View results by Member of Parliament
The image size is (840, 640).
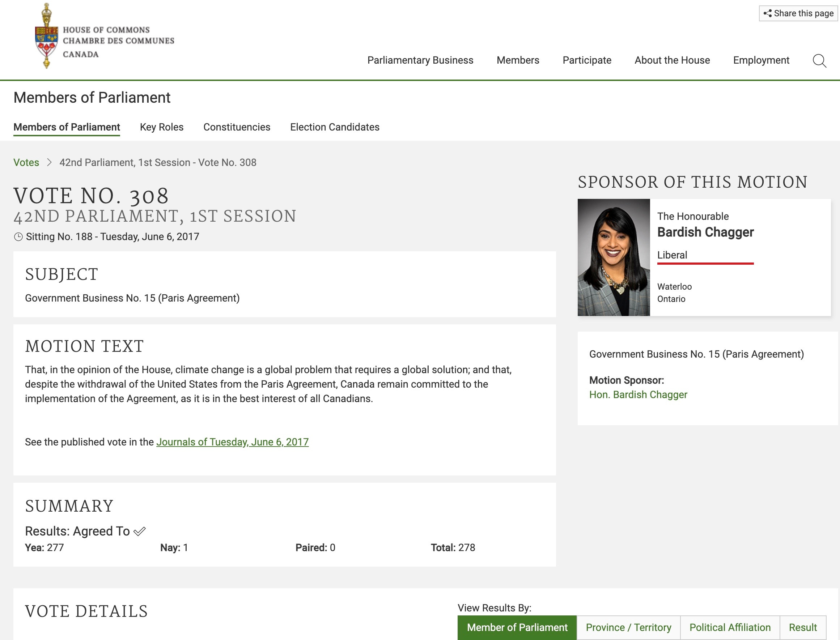pyautogui.click(x=517, y=627)
